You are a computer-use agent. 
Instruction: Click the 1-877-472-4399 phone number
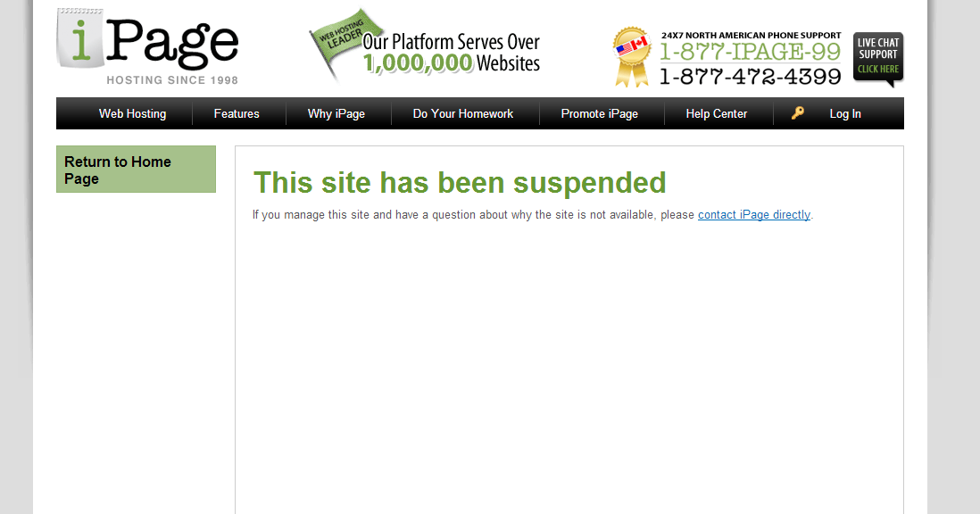tap(750, 76)
